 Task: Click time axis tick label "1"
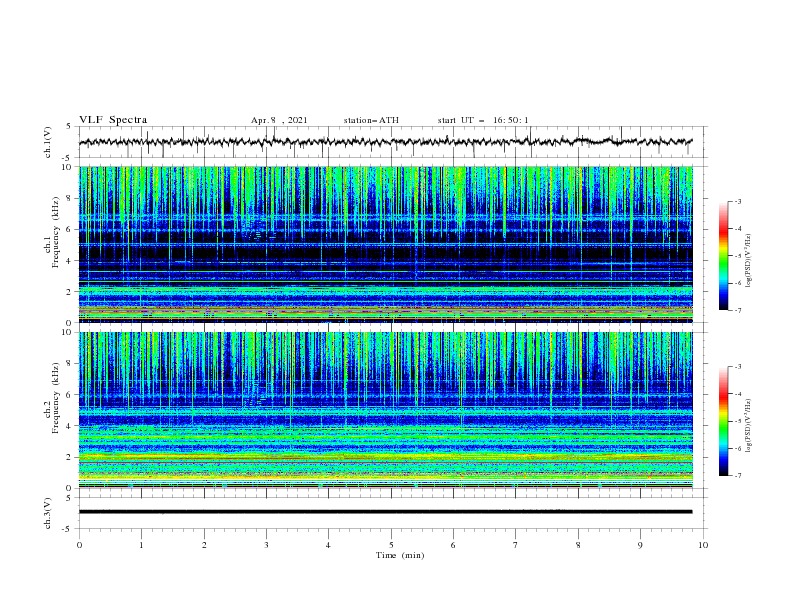tap(141, 545)
